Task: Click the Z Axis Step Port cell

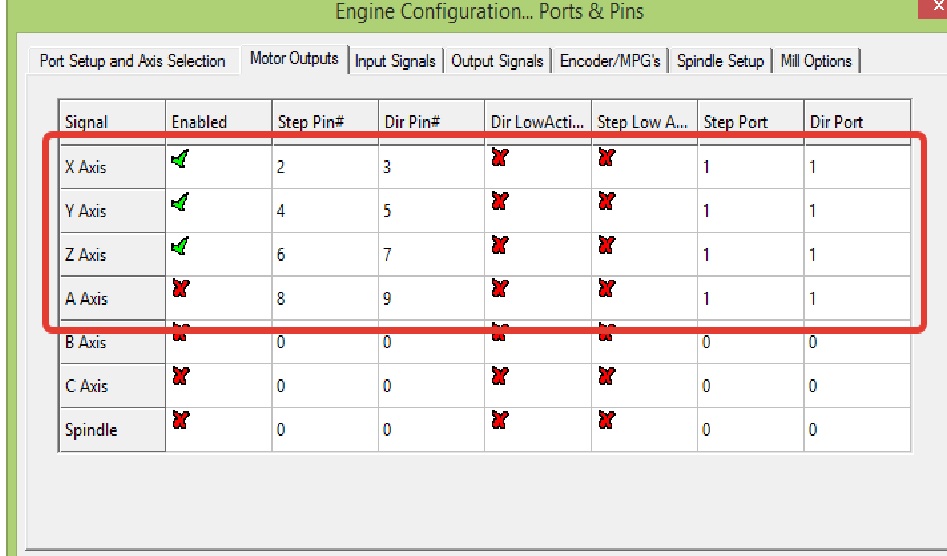Action: [750, 255]
